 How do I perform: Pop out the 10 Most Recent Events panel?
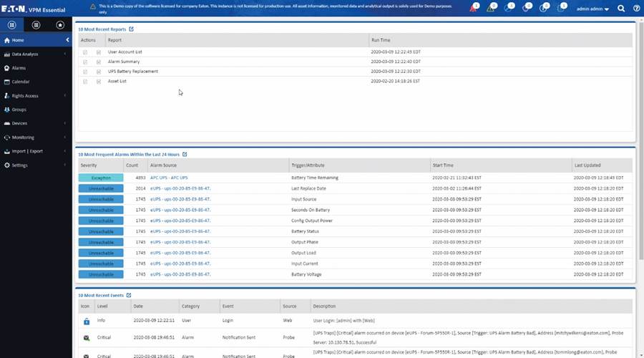coord(129,295)
